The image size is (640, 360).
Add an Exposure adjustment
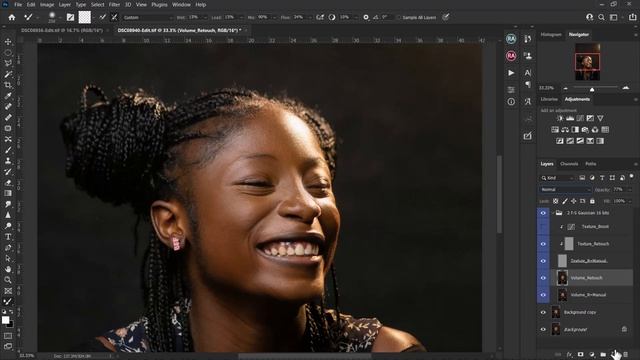[590, 118]
